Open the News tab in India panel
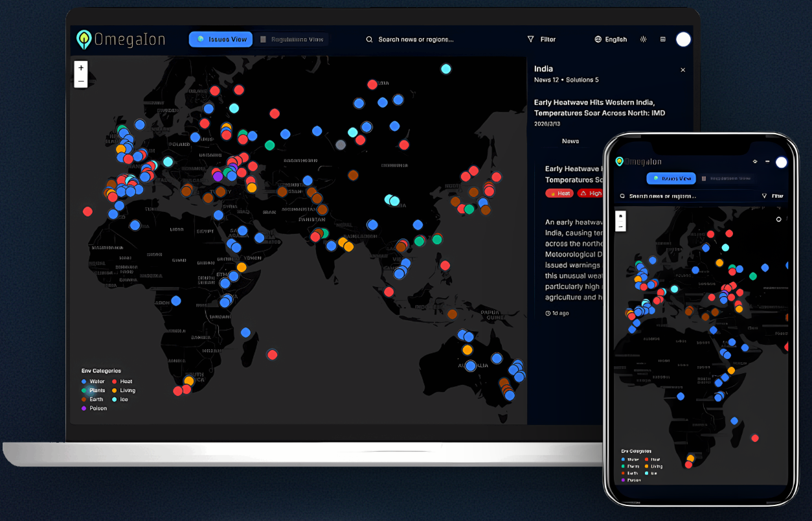 point(570,141)
